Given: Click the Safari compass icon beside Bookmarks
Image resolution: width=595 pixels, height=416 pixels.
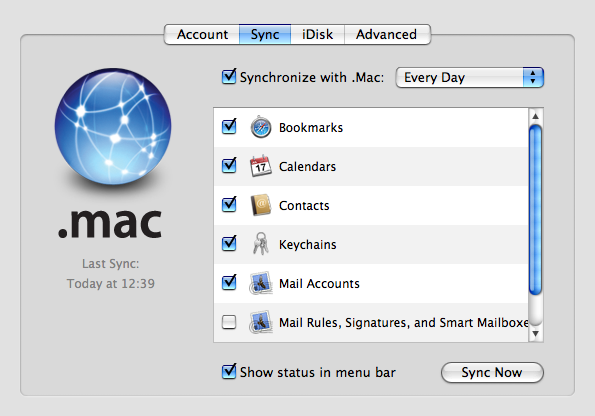Looking at the screenshot, I should point(261,127).
